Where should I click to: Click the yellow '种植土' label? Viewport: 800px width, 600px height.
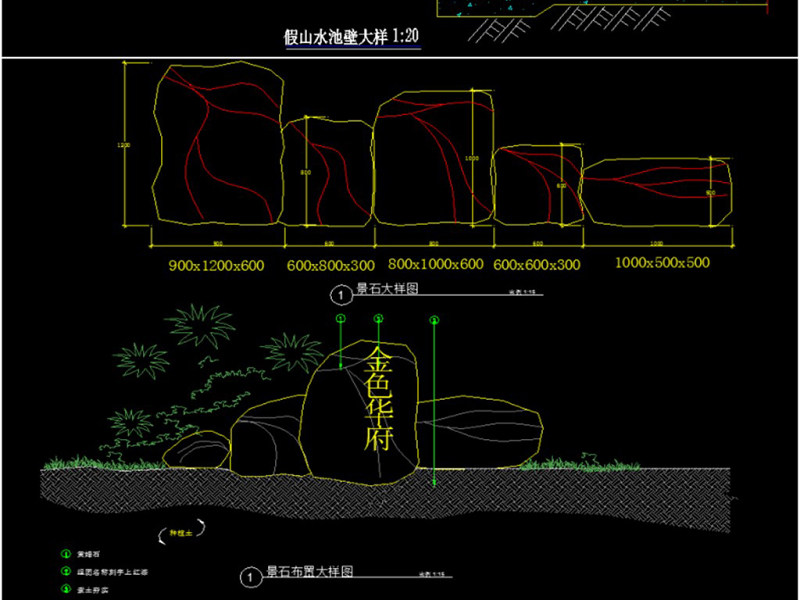(x=181, y=533)
